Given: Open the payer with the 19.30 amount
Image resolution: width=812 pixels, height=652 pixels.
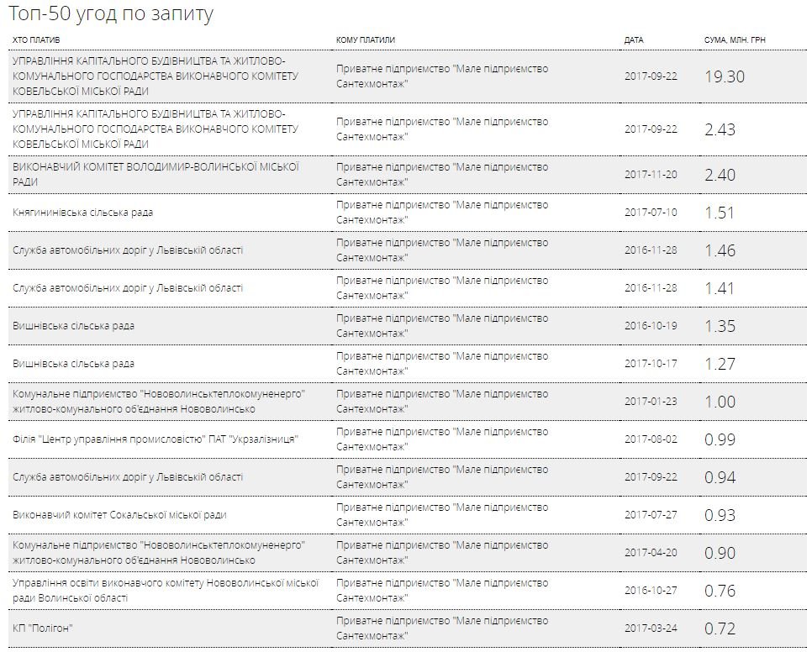Looking at the screenshot, I should (x=156, y=76).
